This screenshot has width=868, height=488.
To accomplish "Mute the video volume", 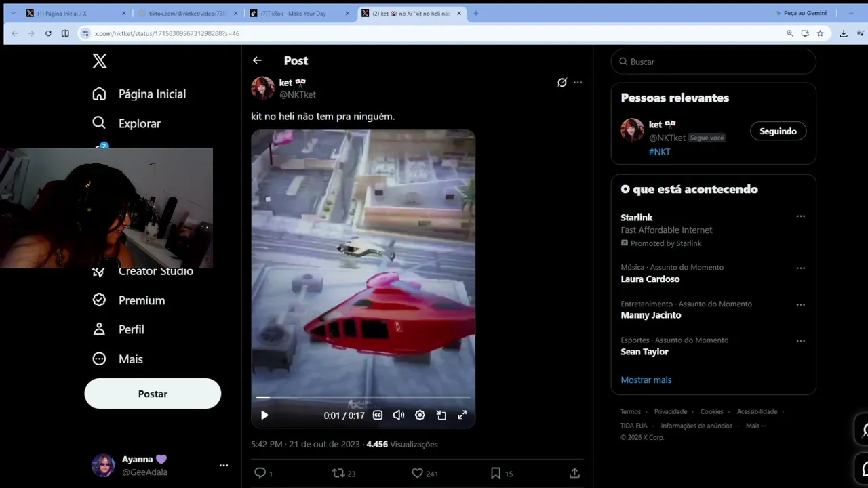I will (x=399, y=415).
